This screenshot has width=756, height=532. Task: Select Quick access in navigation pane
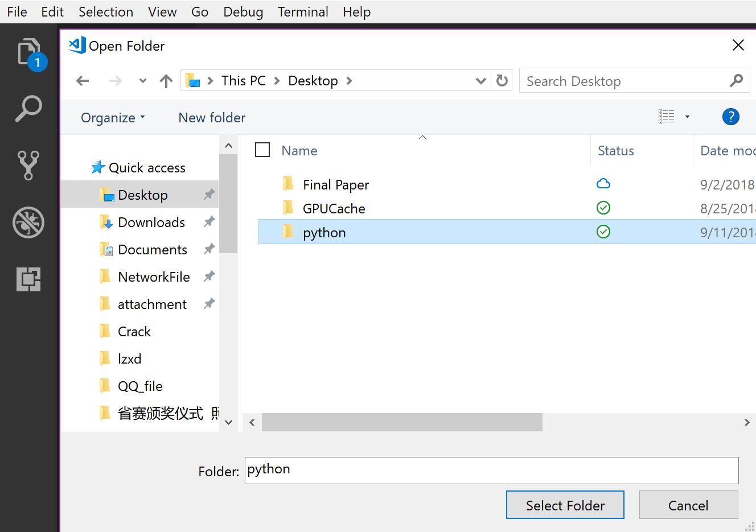(x=147, y=167)
